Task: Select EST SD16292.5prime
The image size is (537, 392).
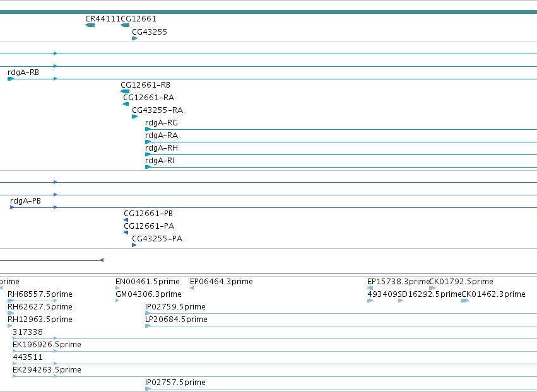Action: [x=430, y=294]
